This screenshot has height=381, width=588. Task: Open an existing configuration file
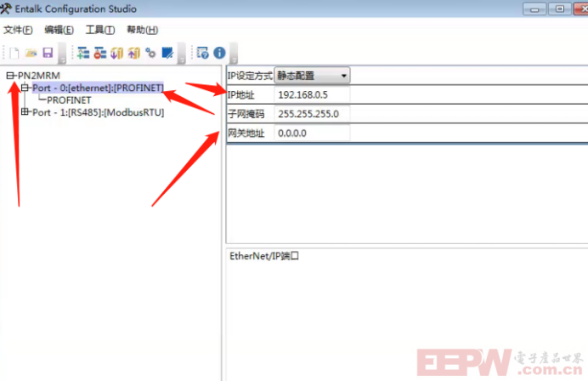click(x=31, y=53)
